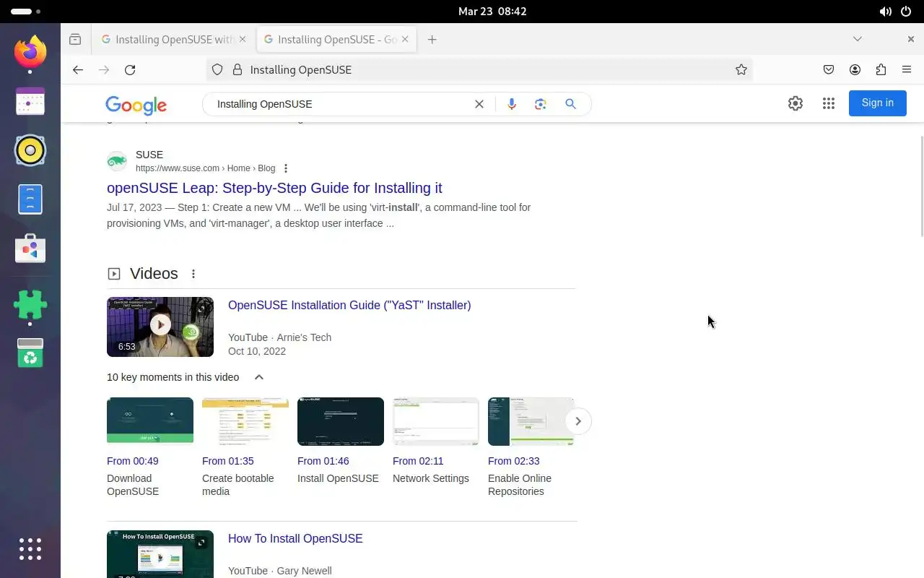Search by image with Google Lens
Screen dimensions: 924x578
[541, 104]
